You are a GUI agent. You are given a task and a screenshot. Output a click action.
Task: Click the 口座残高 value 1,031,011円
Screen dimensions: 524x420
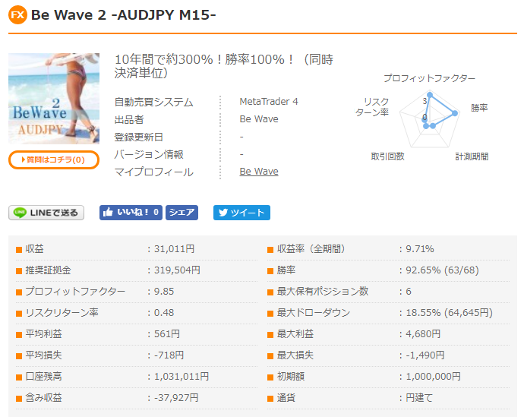182,377
